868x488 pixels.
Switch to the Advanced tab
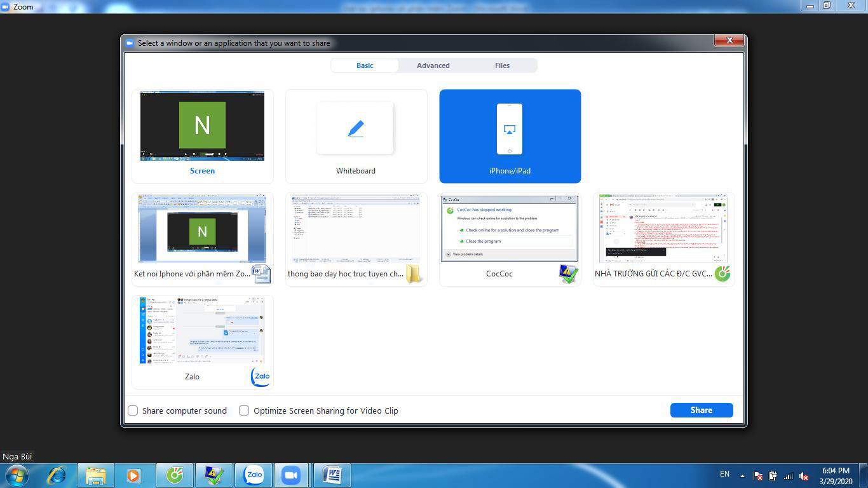click(x=433, y=65)
